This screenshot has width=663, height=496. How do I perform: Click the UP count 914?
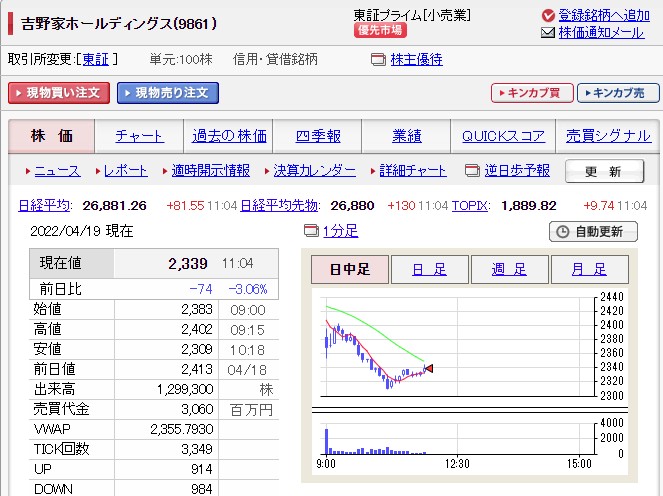coord(201,469)
